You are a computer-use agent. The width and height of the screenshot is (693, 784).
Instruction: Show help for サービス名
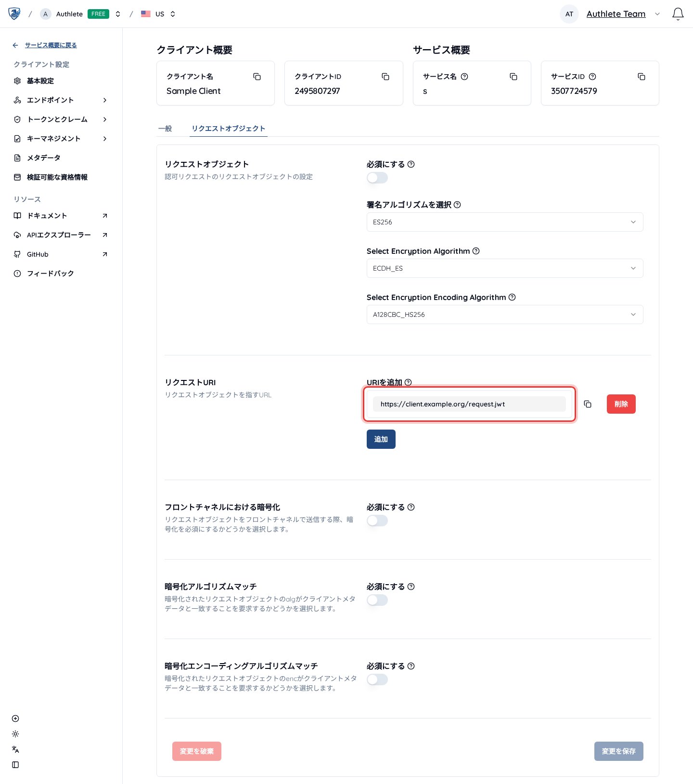(x=464, y=77)
